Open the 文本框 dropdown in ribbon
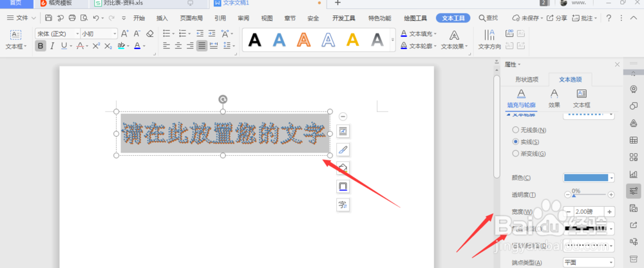Screen dimensions: 644x268 tap(15, 41)
